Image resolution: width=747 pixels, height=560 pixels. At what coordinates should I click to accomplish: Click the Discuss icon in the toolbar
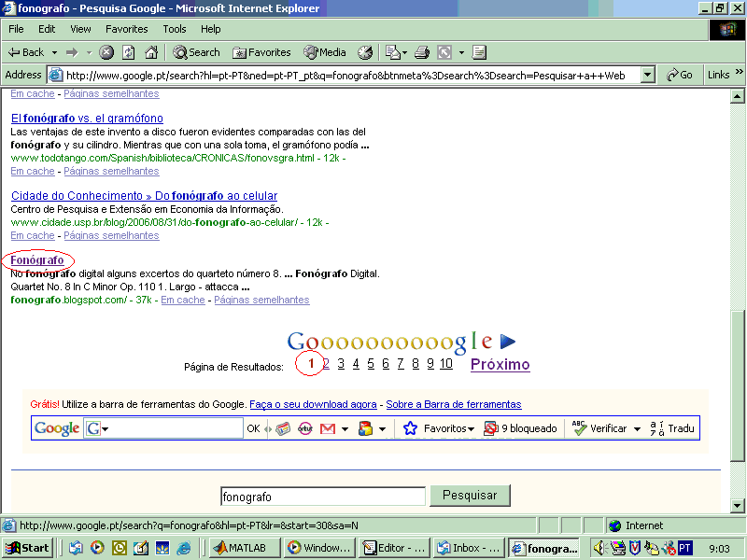click(479, 52)
